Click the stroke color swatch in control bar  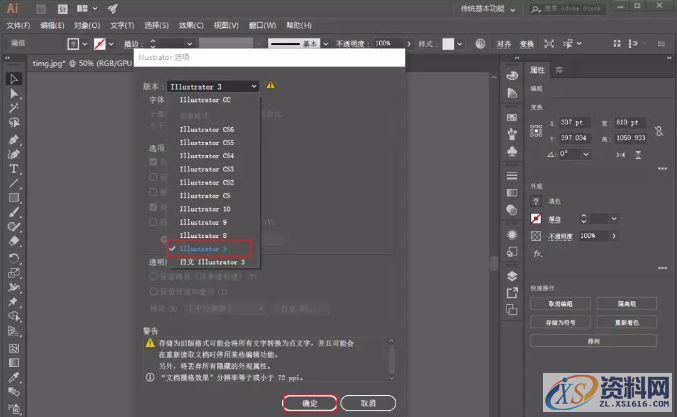pyautogui.click(x=100, y=44)
